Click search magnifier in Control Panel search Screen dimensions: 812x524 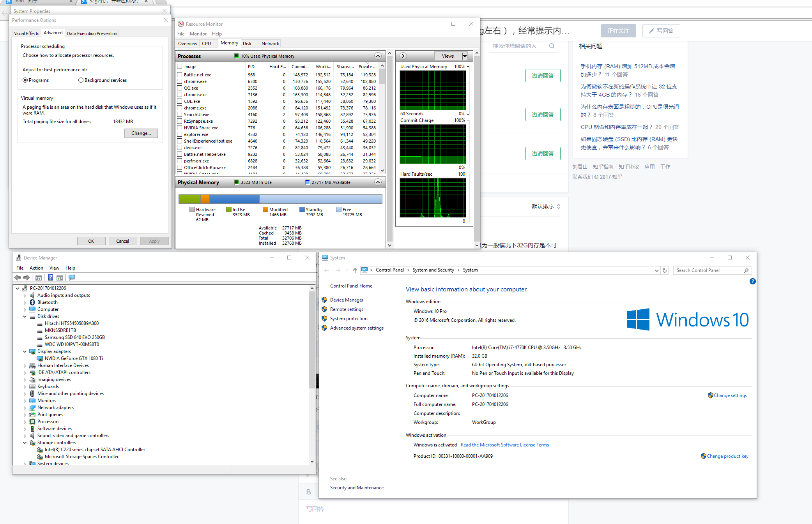(746, 270)
